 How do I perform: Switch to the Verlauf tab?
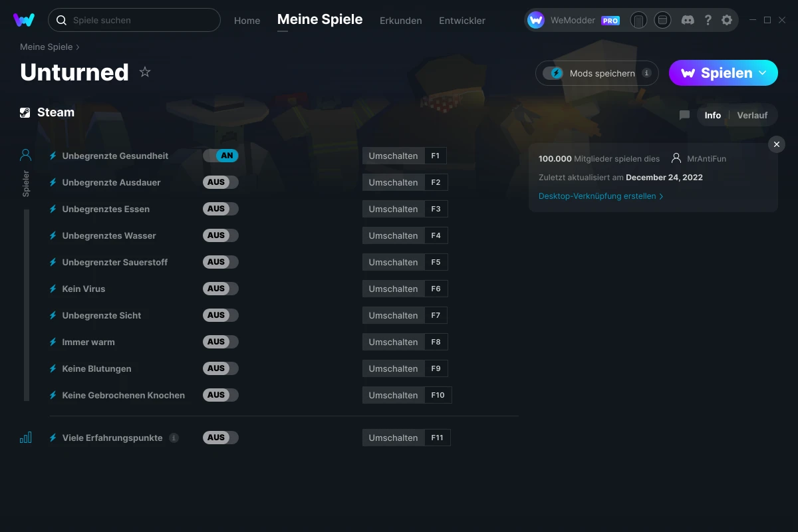tap(752, 115)
